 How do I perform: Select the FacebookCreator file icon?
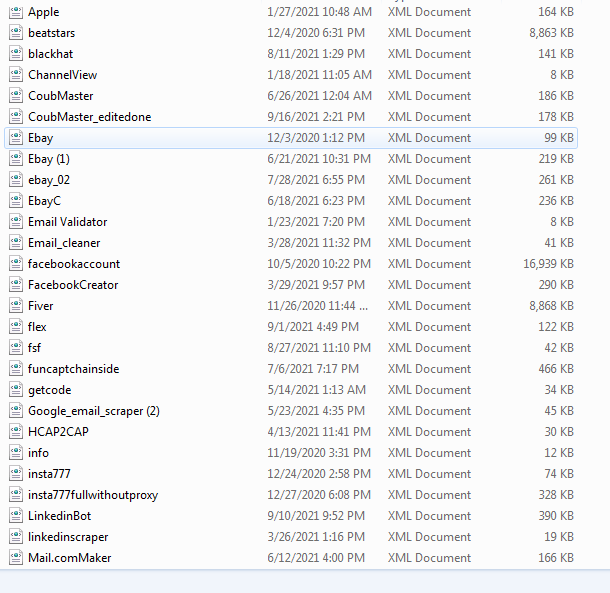coord(16,285)
